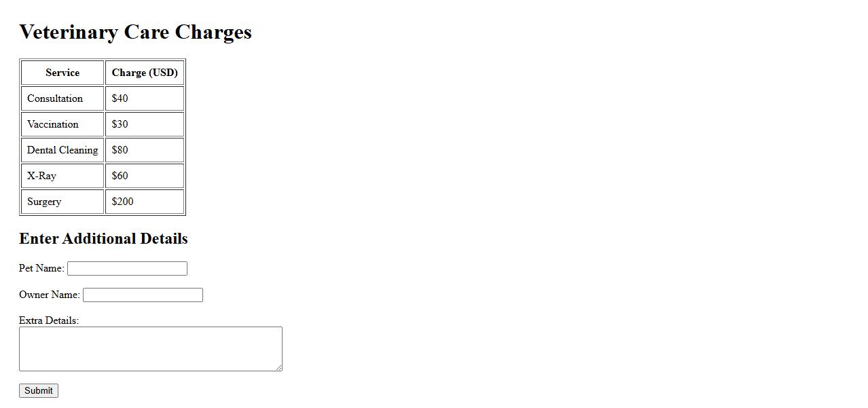Click the Enter Additional Details heading

103,238
